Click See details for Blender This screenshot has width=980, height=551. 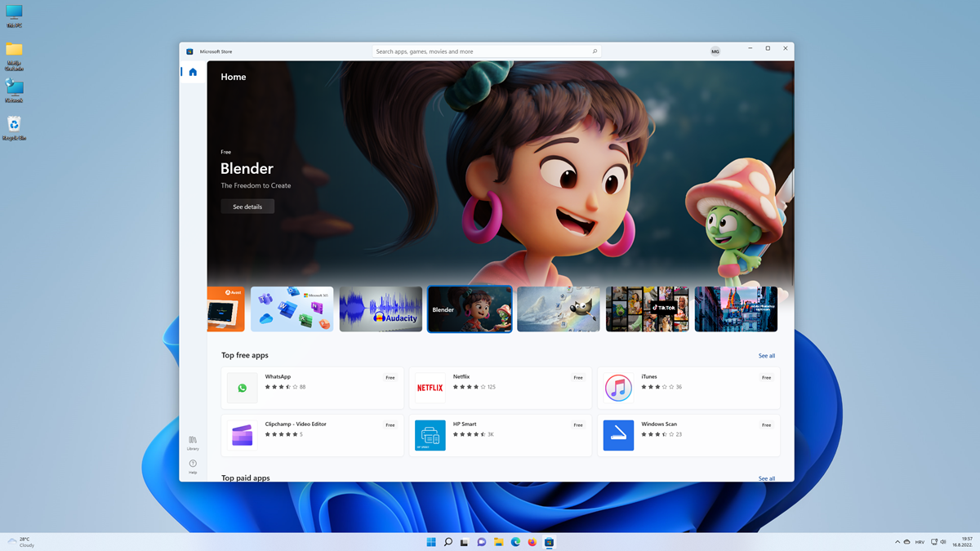tap(247, 207)
